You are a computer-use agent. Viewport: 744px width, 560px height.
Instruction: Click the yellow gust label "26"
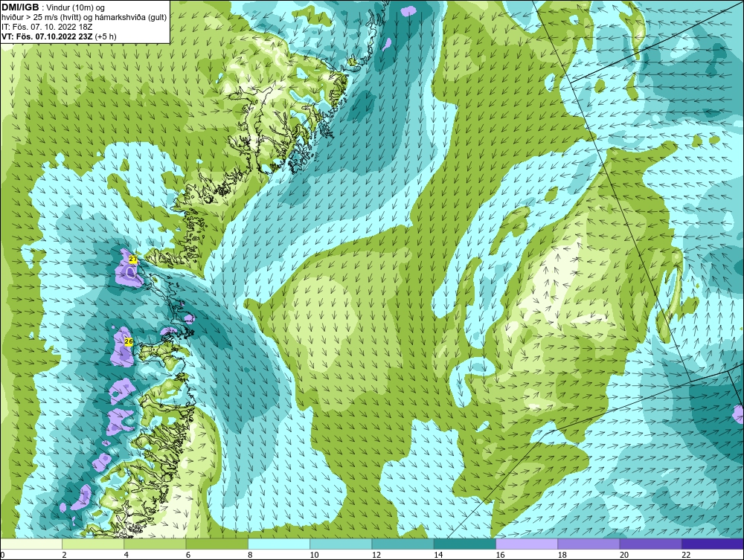pyautogui.click(x=129, y=341)
